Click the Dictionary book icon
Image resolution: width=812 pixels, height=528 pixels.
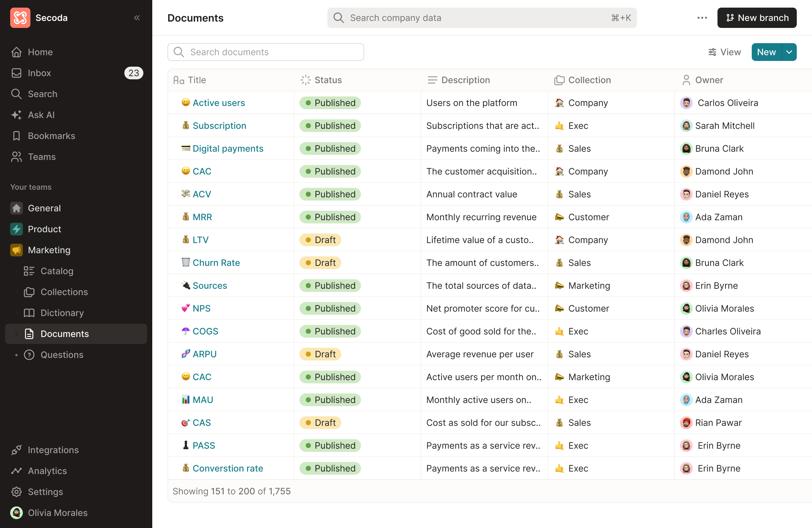(x=29, y=313)
